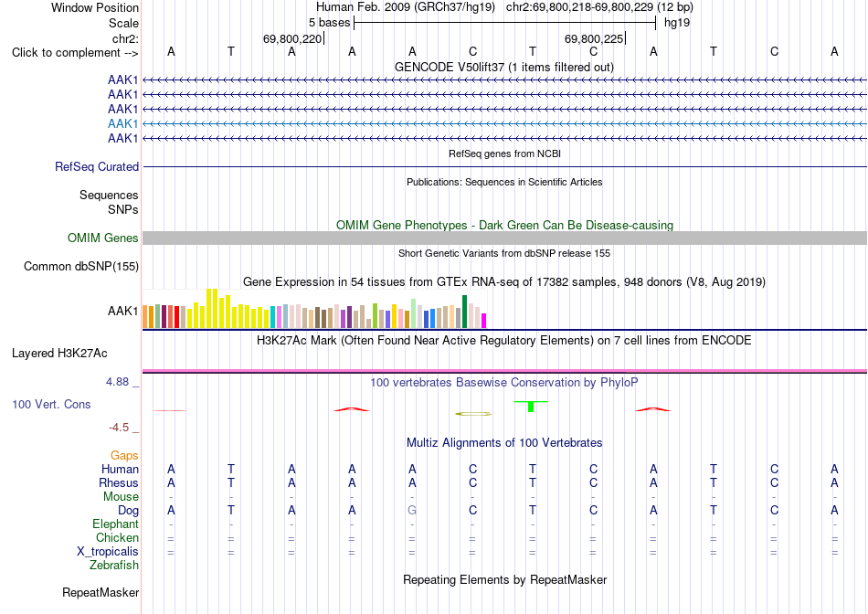Click the Sequences track label
The width and height of the screenshot is (868, 614).
pyautogui.click(x=109, y=195)
